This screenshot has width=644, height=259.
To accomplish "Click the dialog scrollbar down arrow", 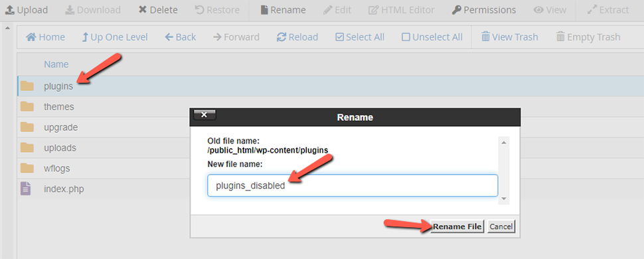I will [504, 199].
